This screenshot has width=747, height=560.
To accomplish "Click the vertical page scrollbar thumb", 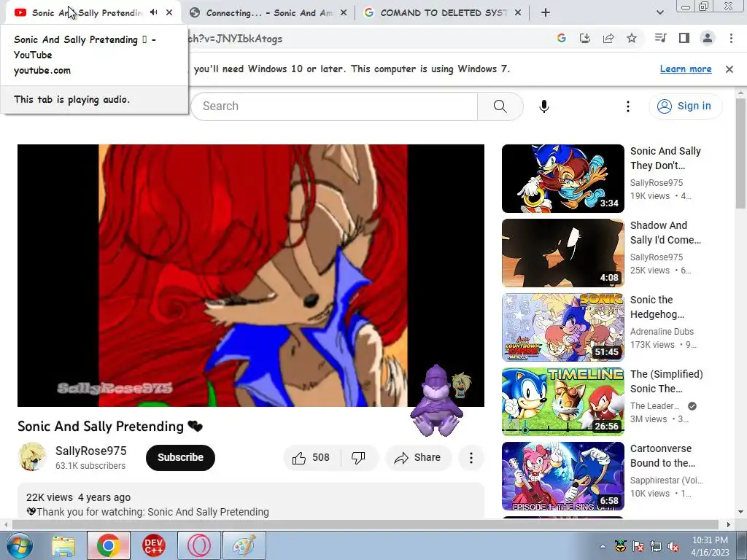I will point(740,153).
